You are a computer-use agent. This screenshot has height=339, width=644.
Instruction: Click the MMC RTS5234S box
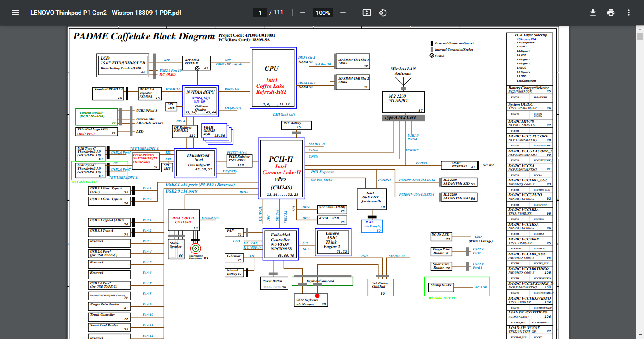[459, 165]
